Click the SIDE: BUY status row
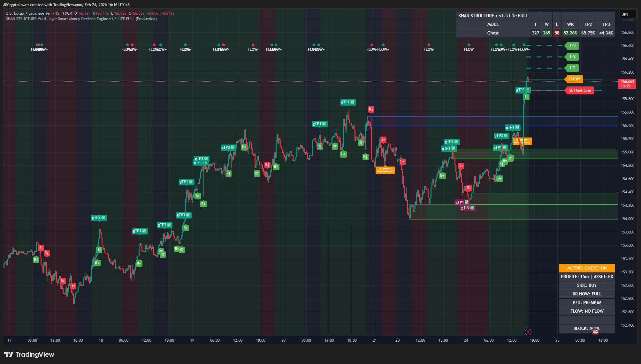The width and height of the screenshot is (641, 364). 586,285
